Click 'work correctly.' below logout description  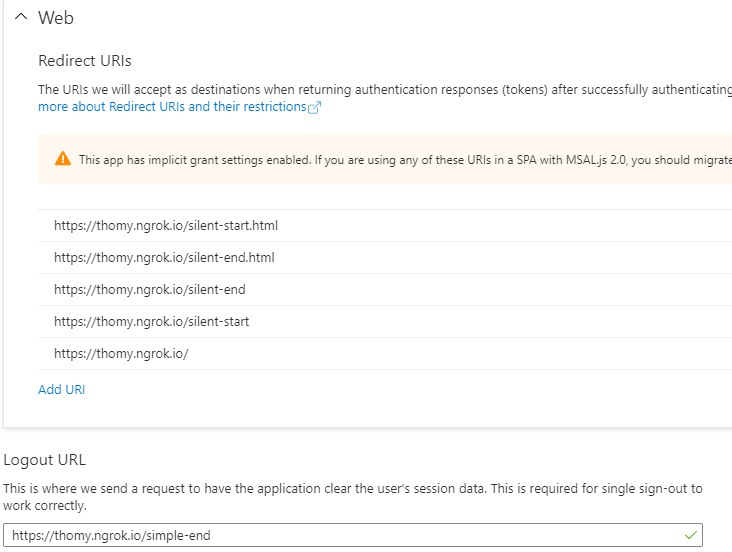tap(45, 506)
